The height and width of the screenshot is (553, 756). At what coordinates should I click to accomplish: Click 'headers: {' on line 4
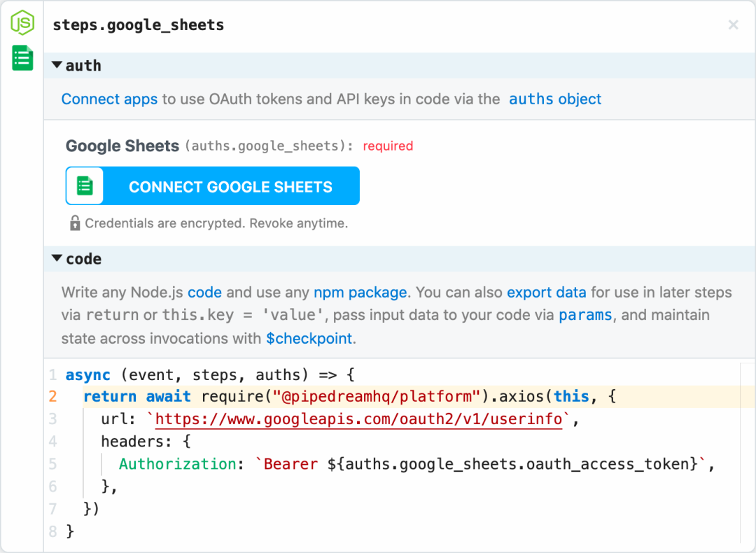(146, 442)
